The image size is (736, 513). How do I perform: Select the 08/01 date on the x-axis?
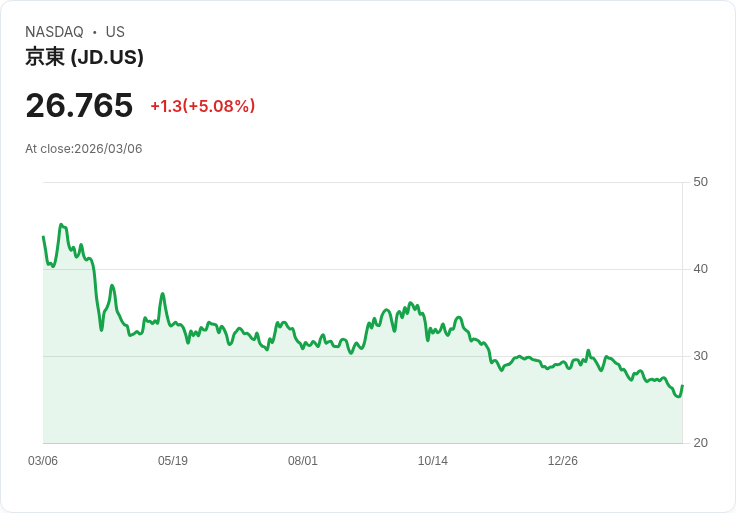(303, 461)
